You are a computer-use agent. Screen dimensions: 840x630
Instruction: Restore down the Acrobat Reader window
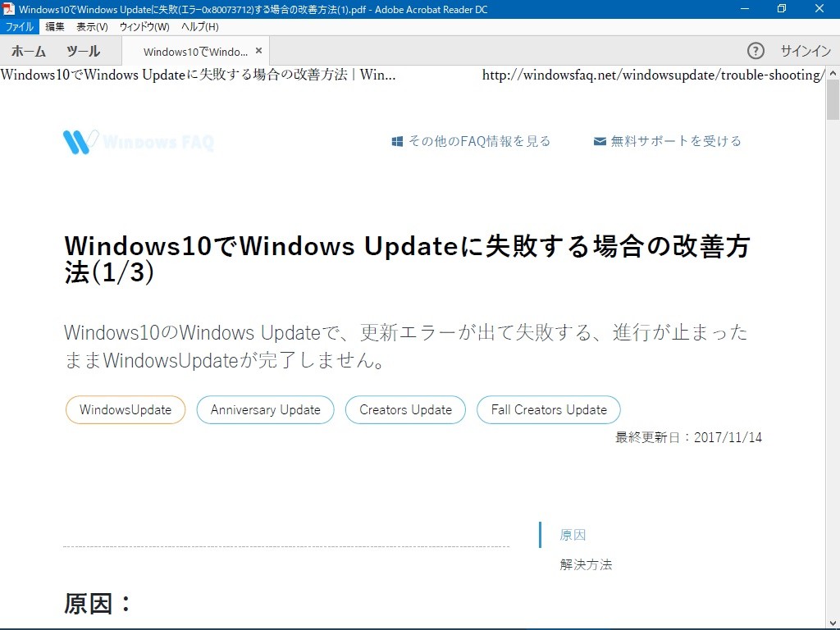coord(782,8)
